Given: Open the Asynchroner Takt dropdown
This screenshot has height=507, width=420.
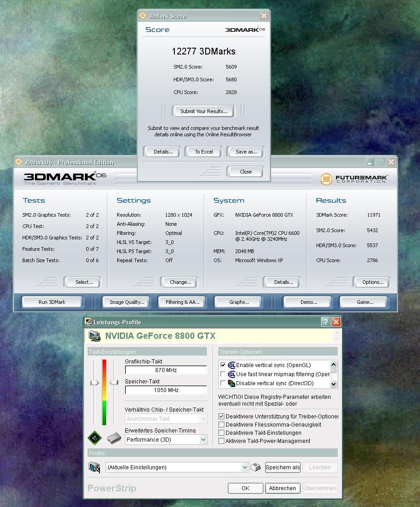Looking at the screenshot, I should [x=203, y=419].
